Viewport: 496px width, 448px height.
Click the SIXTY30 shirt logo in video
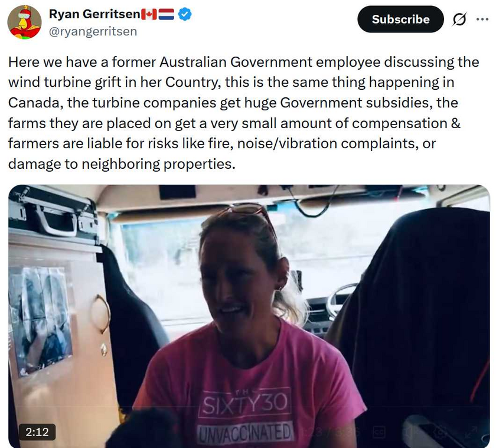click(x=245, y=405)
